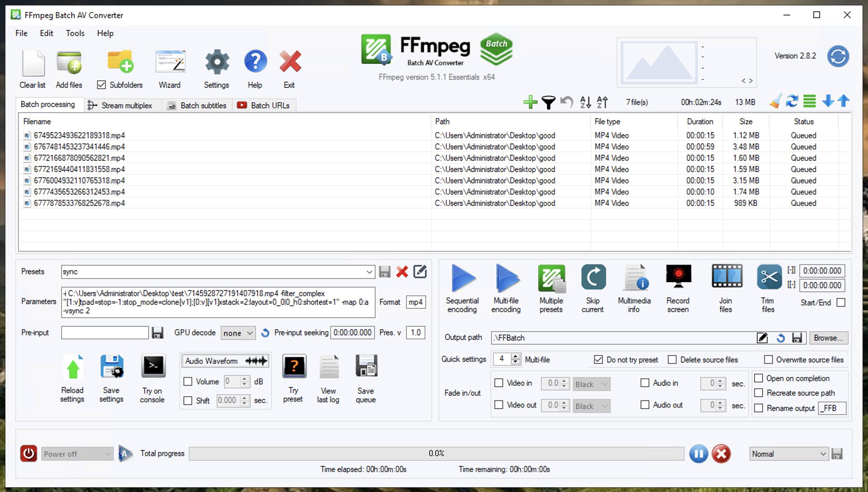Toggle the Subfolders checkbox
Screen dimensions: 868x492
101,85
